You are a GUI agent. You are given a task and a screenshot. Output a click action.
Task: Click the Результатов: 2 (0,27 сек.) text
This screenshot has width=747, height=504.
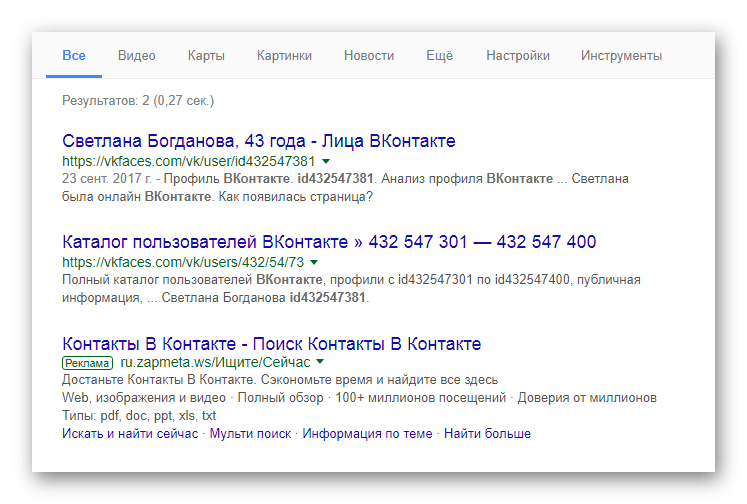point(138,101)
